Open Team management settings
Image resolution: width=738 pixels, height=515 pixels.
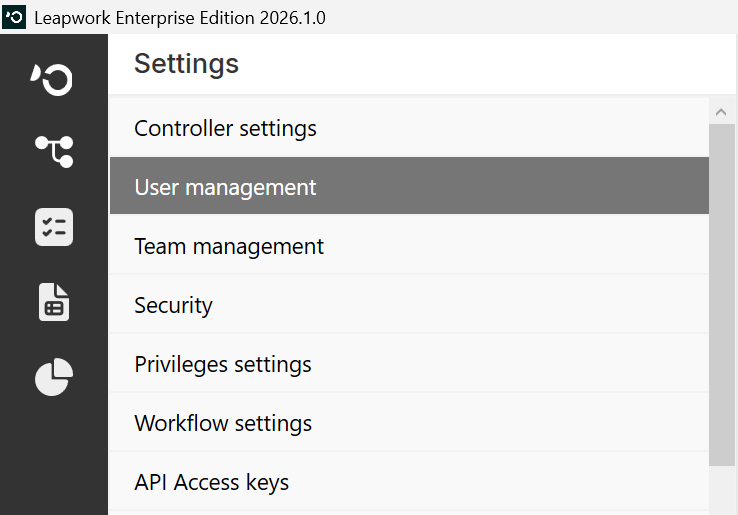coord(409,245)
